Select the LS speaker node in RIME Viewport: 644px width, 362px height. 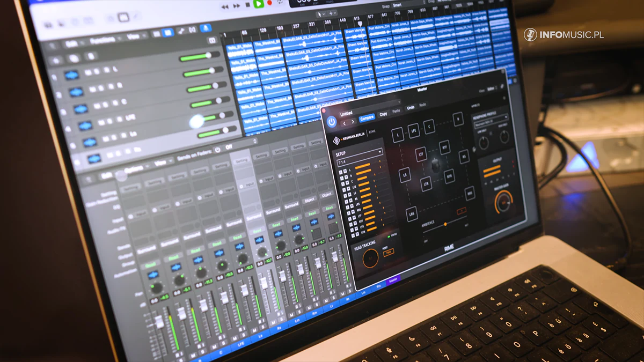pyautogui.click(x=404, y=174)
